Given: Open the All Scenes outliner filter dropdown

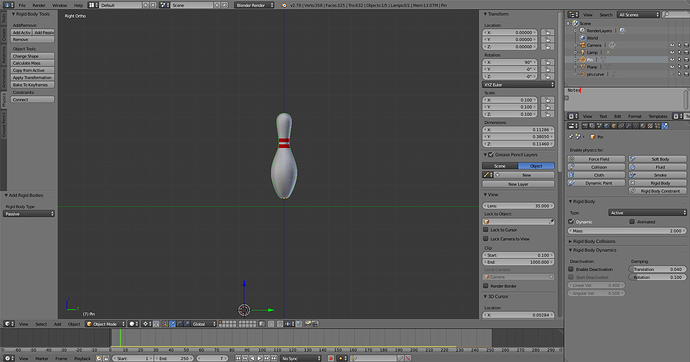Looking at the screenshot, I should [638, 15].
